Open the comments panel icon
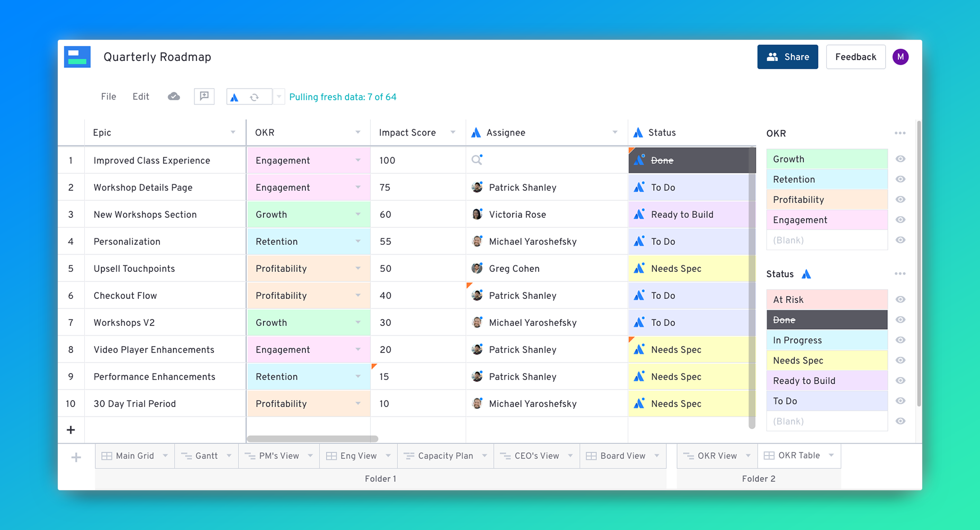Screen dimensions: 980x530 click(x=204, y=96)
